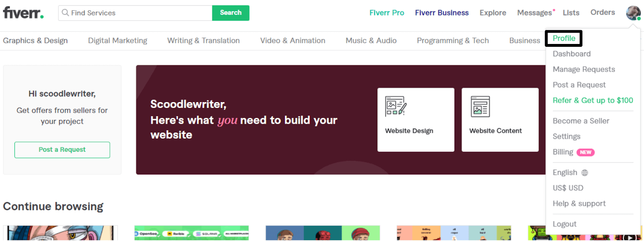Viewport: 644px width, 242px height.
Task: Open the three cartoon heads gig thumbnail
Action: click(323, 233)
